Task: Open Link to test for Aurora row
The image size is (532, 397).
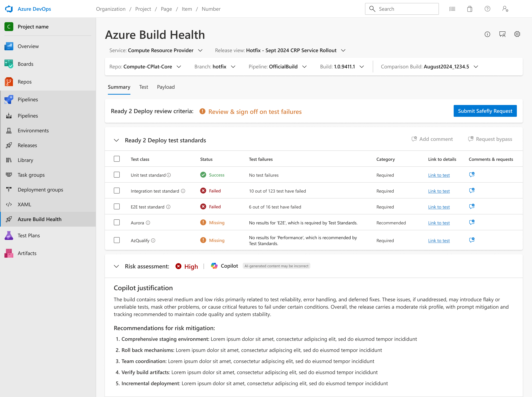Action: pyautogui.click(x=439, y=223)
